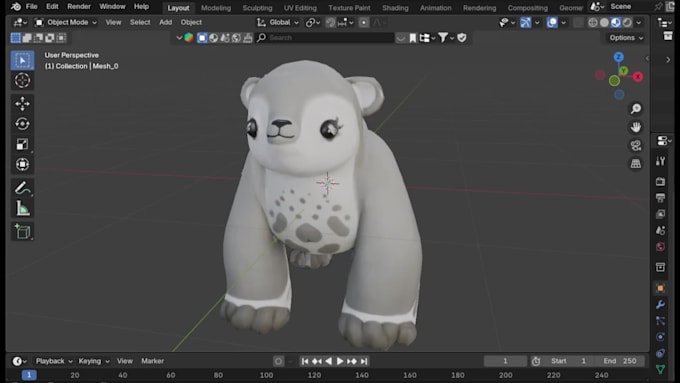This screenshot has width=680, height=383.
Task: Select the Move tool
Action: [x=23, y=104]
